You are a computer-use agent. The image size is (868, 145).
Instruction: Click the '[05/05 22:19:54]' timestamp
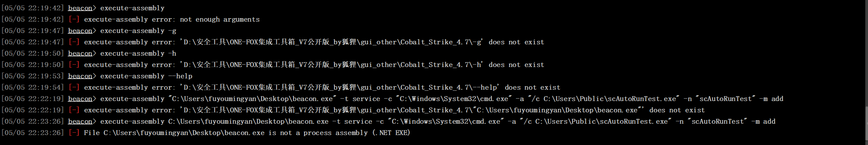point(33,87)
